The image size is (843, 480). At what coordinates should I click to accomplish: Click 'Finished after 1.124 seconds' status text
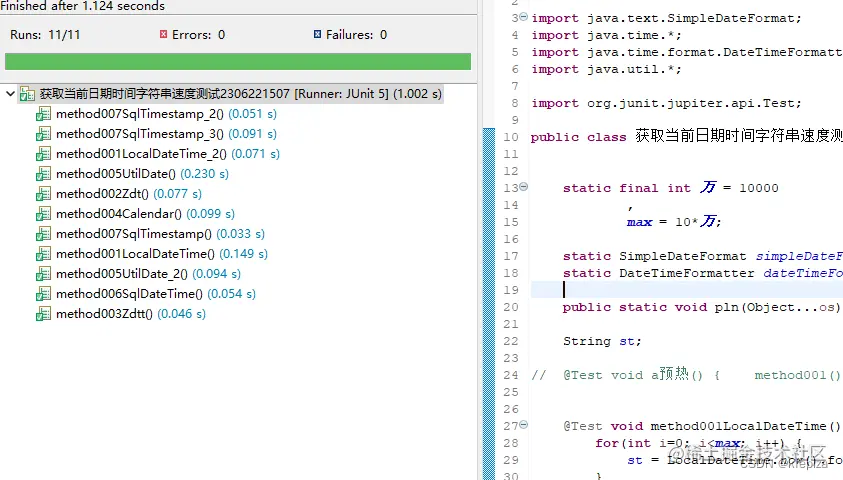pos(82,6)
